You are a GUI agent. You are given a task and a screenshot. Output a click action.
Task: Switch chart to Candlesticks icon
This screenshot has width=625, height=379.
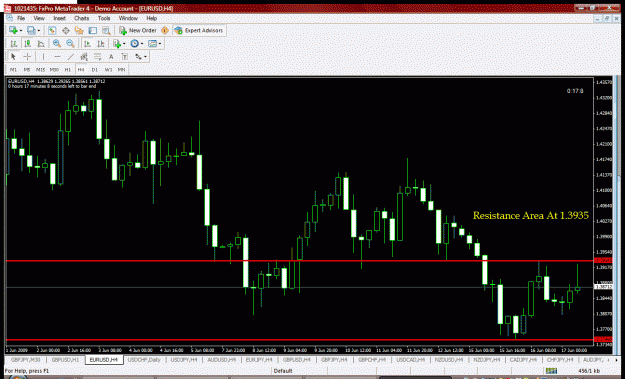coord(28,43)
